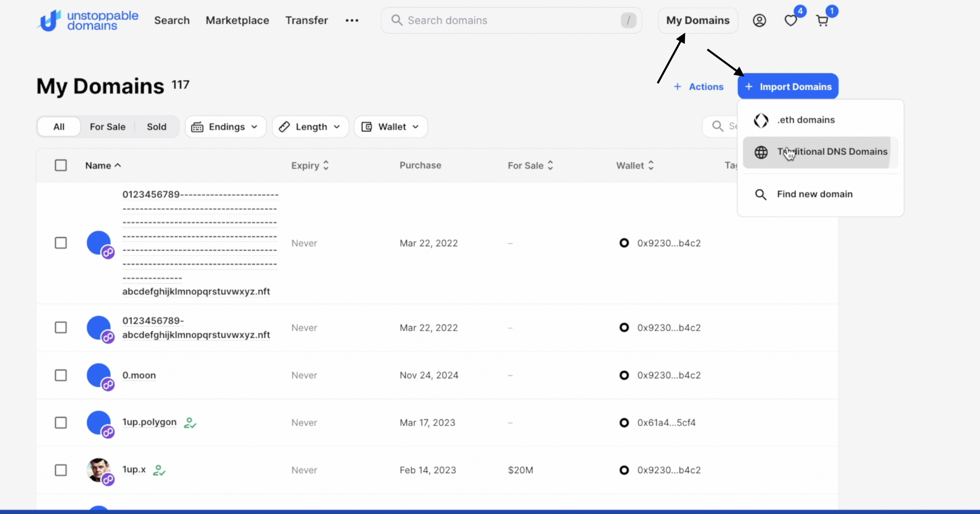The width and height of the screenshot is (980, 514).
Task: Click the Unstoppable Domains logo
Action: 88,20
